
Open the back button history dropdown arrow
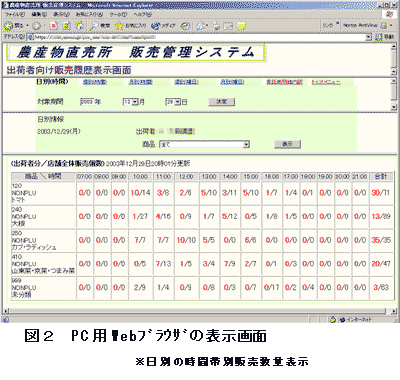pos(27,26)
